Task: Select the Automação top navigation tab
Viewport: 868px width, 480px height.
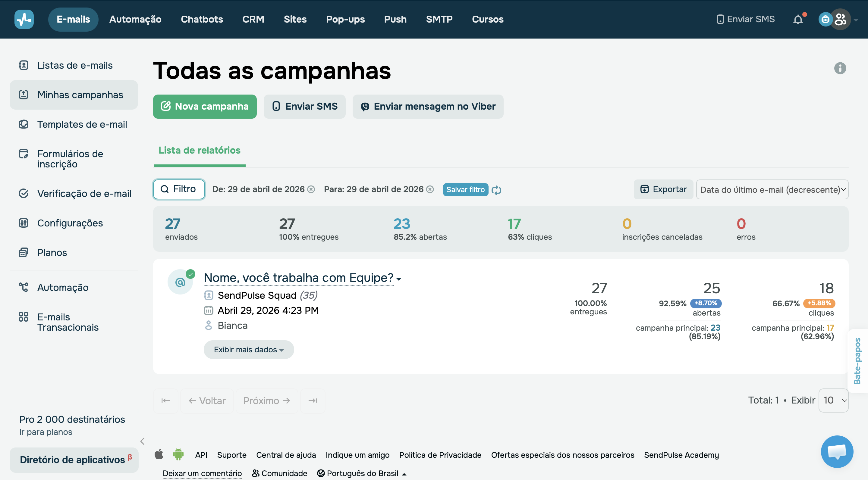Action: click(135, 20)
